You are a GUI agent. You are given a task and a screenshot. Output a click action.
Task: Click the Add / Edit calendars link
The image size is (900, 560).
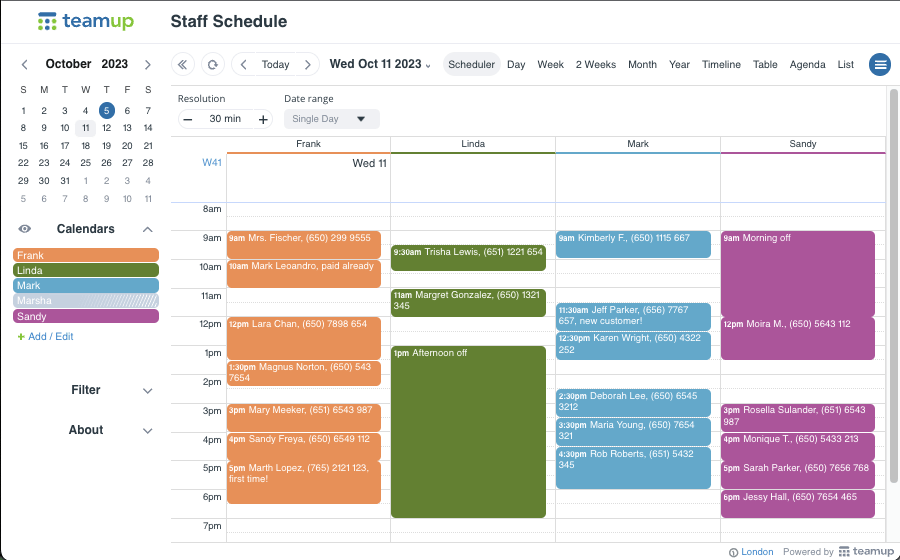tap(46, 337)
